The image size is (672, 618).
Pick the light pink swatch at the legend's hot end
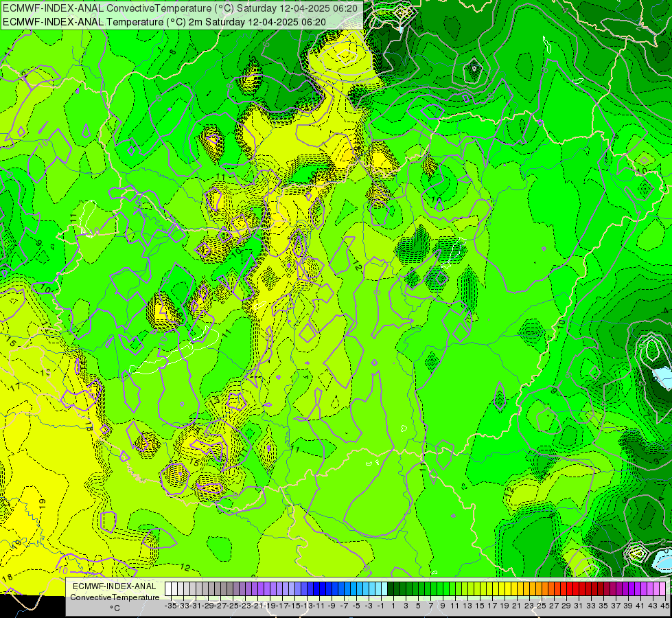pyautogui.click(x=662, y=589)
